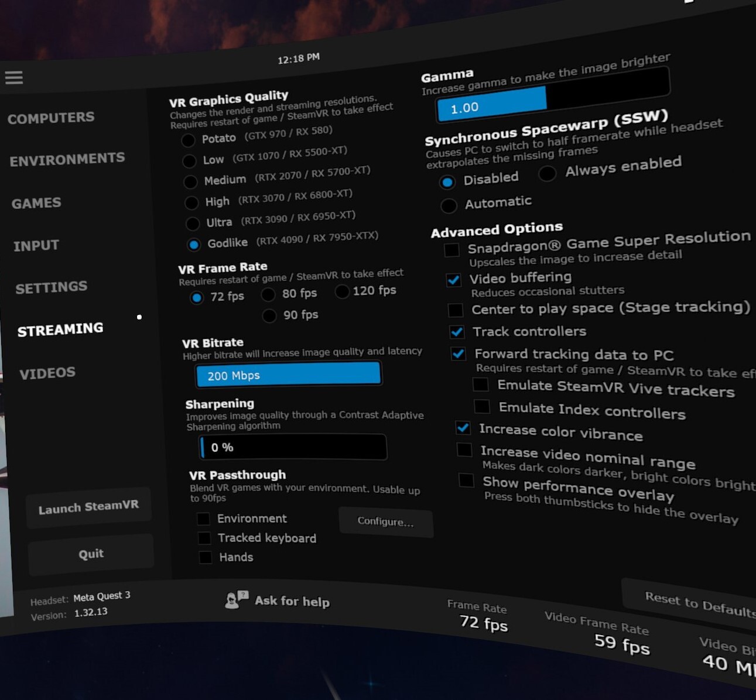Select Potato graphics quality
Viewport: 756px width, 700px height.
click(x=188, y=140)
